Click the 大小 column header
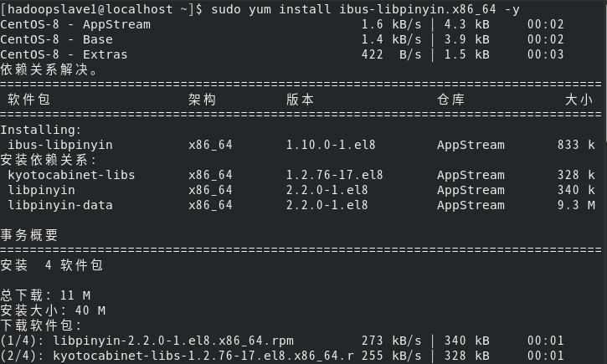The height and width of the screenshot is (364, 607). click(579, 100)
